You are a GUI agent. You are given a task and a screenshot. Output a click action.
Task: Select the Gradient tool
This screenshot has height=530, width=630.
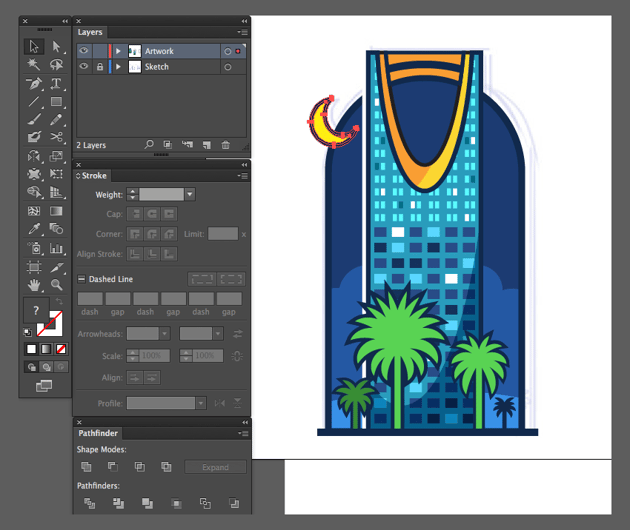point(56,211)
